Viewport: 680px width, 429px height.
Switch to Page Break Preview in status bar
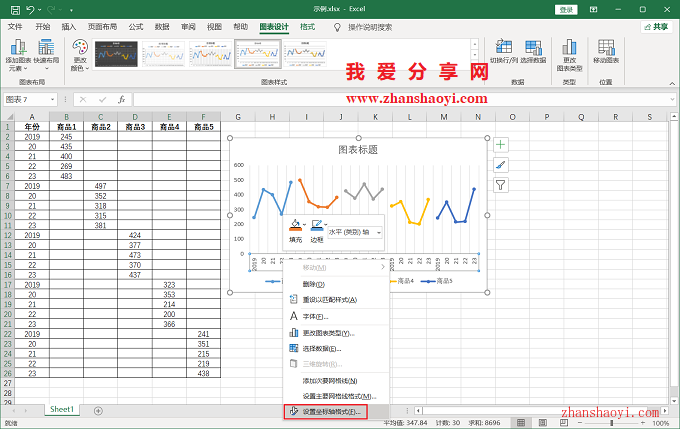point(564,422)
